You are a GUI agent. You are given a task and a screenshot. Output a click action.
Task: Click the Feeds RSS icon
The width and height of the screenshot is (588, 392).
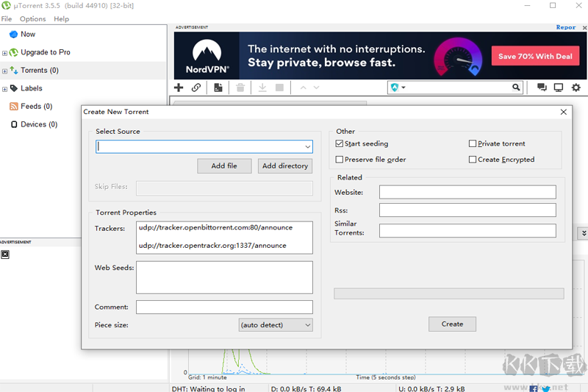pos(13,106)
